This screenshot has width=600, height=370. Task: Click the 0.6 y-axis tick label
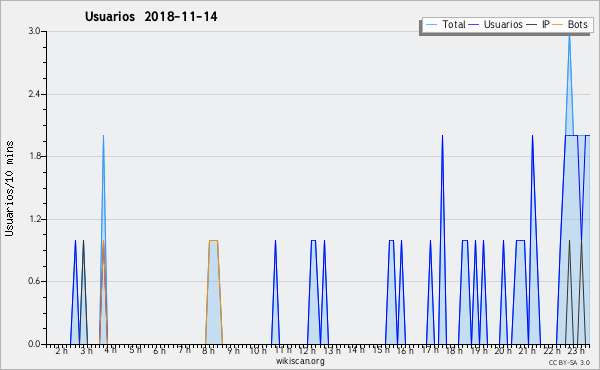[35, 281]
